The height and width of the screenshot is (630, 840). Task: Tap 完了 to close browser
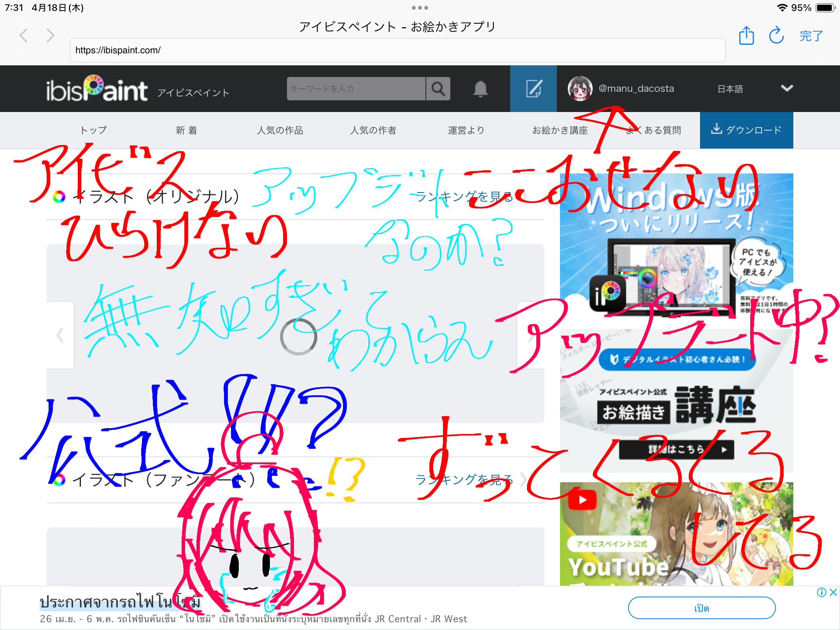click(x=811, y=36)
